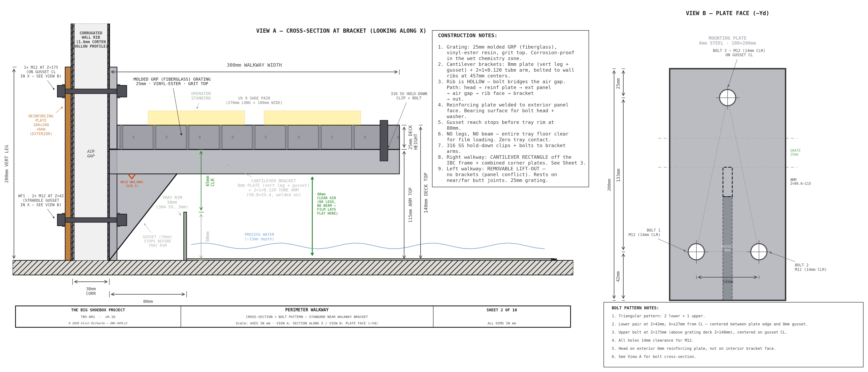Click the '38mm CORR' dimension label

tap(91, 291)
